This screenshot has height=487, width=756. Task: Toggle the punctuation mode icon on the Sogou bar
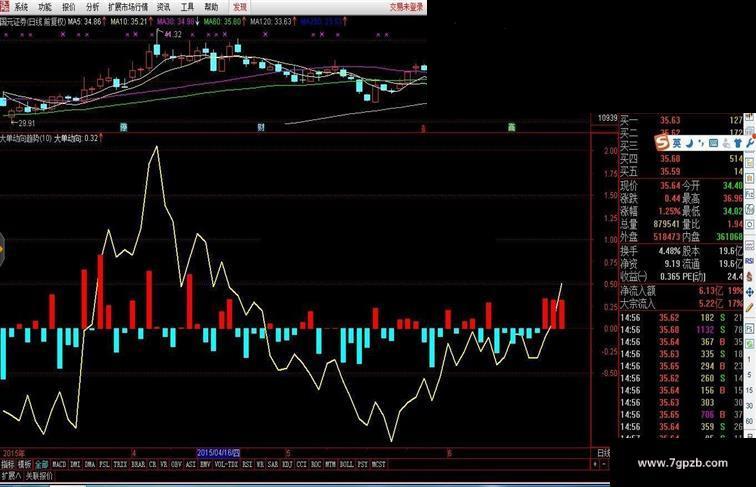(701, 143)
